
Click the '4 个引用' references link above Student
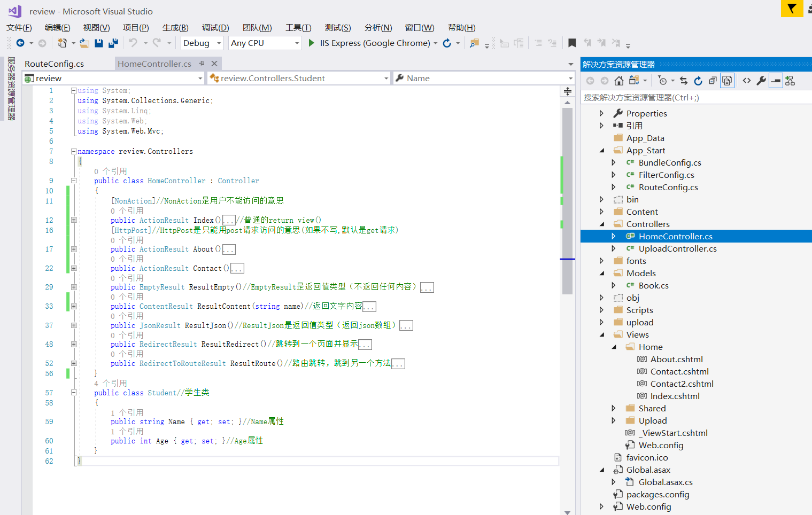(111, 383)
